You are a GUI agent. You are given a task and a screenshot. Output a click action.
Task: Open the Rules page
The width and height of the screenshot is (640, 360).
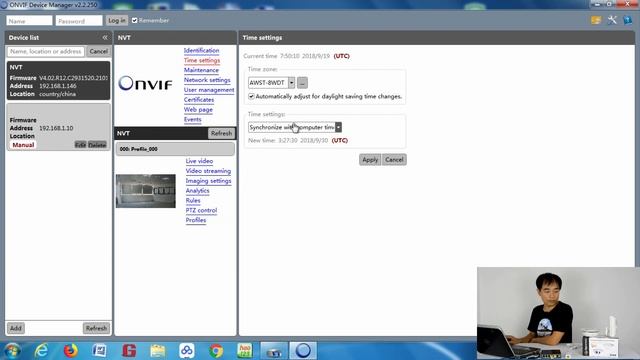click(x=193, y=200)
